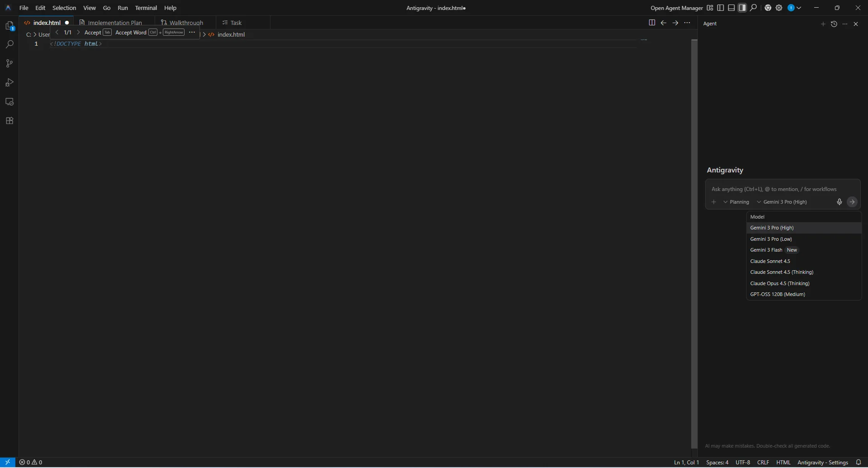The image size is (868, 468).
Task: Open the Source Control view
Action: (9, 63)
